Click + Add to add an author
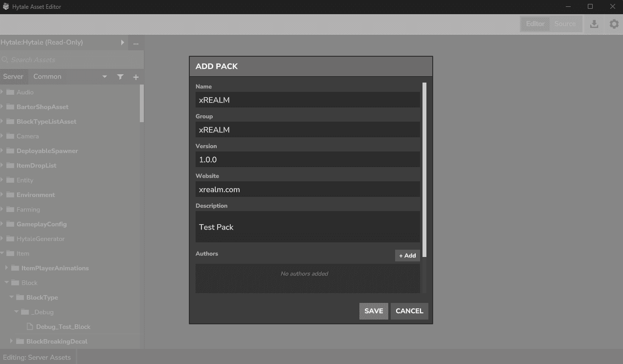The image size is (623, 364). pyautogui.click(x=407, y=255)
